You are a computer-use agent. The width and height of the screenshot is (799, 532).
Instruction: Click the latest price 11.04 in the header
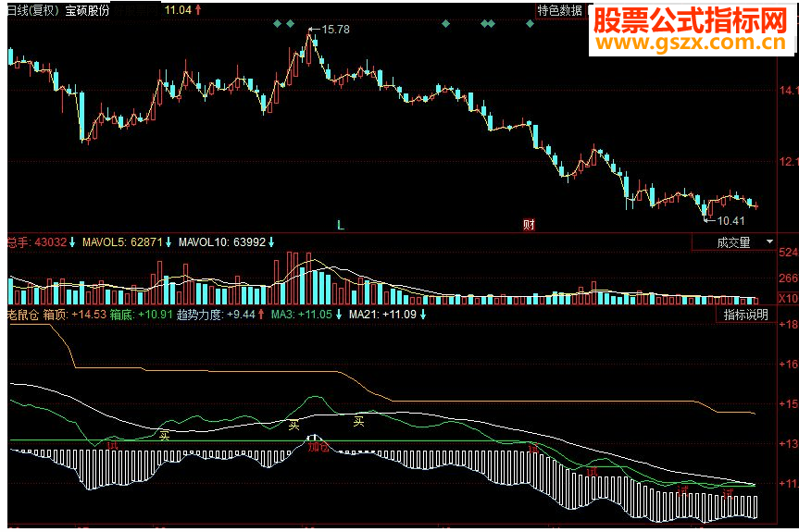pos(178,9)
